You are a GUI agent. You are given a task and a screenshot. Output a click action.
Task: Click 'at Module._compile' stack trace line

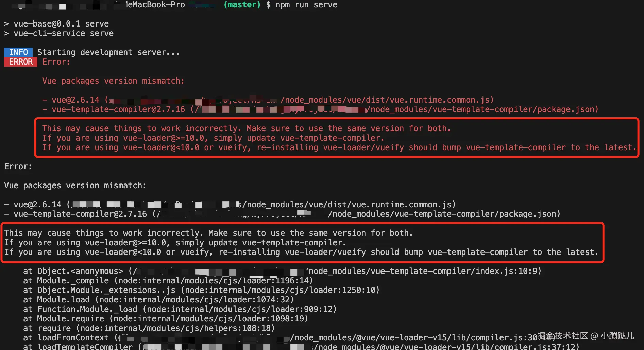168,281
